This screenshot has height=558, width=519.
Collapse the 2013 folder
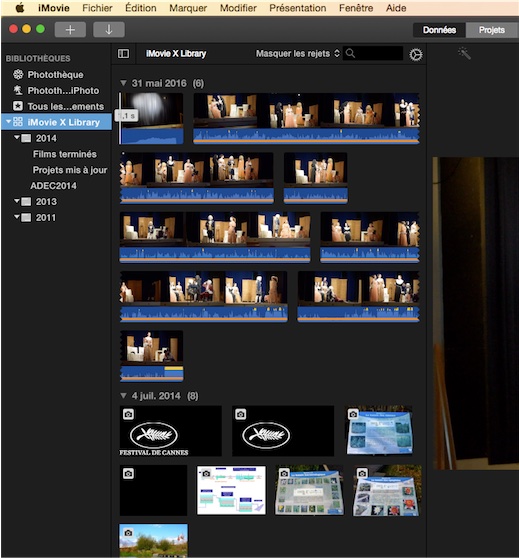(x=17, y=201)
